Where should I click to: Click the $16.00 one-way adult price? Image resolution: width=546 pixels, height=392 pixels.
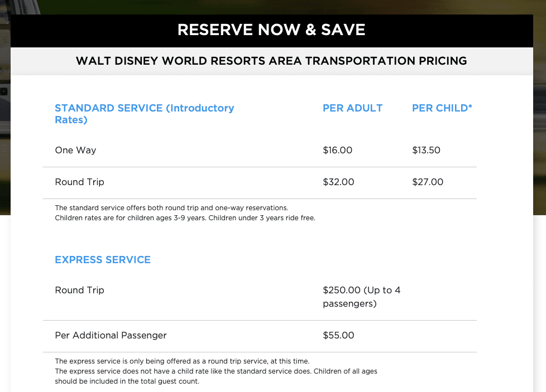(x=337, y=150)
